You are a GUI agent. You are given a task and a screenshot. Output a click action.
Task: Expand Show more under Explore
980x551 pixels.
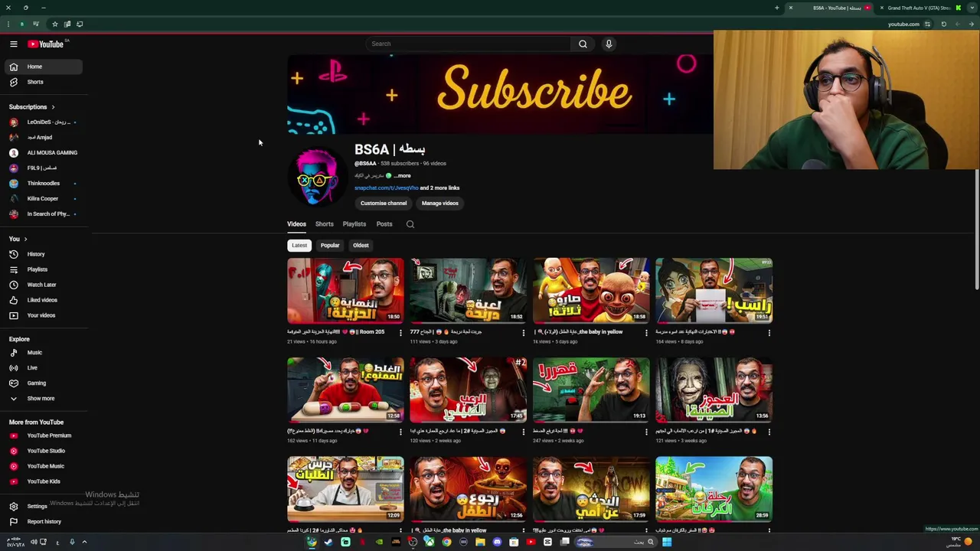coord(42,399)
